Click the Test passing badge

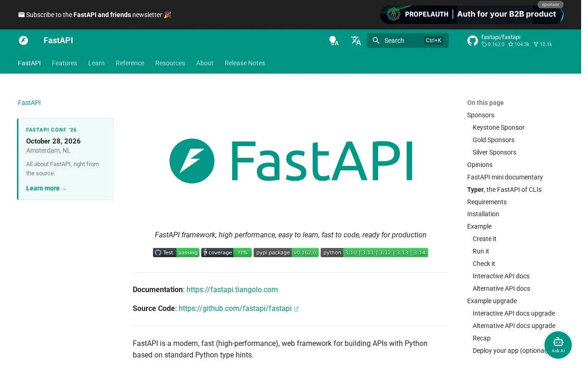(x=176, y=253)
